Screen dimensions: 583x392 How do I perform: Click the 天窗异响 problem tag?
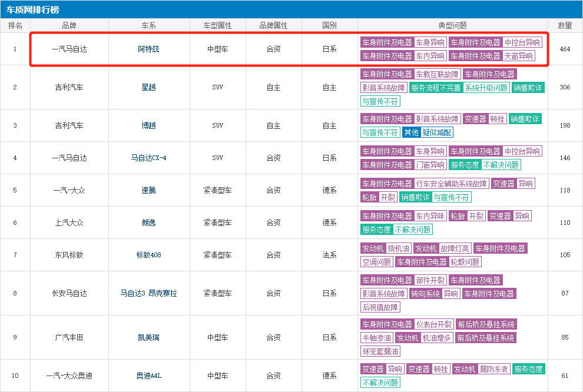tap(519, 56)
